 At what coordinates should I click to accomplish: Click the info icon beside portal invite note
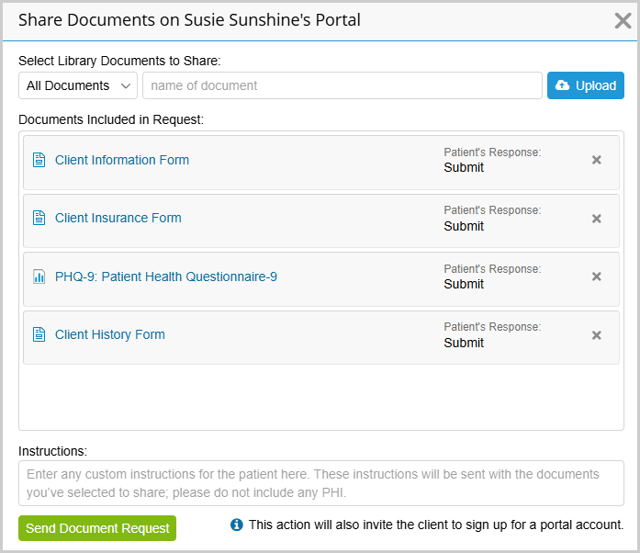point(236,525)
